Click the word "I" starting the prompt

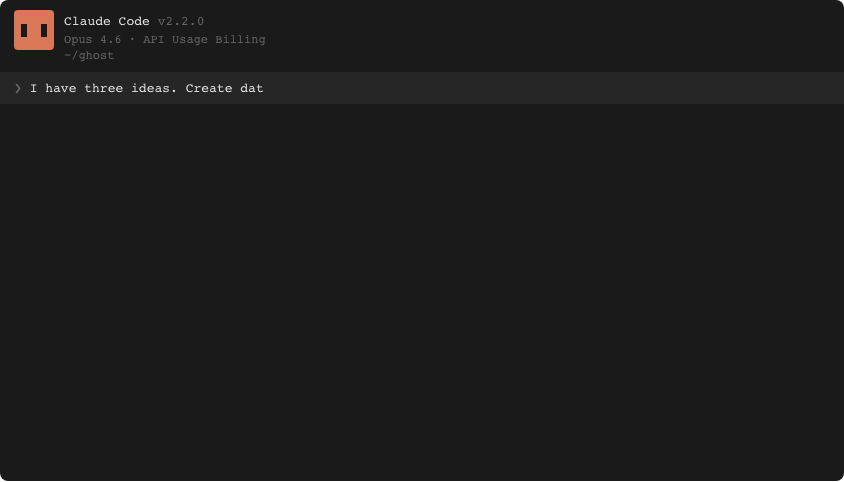[x=34, y=88]
